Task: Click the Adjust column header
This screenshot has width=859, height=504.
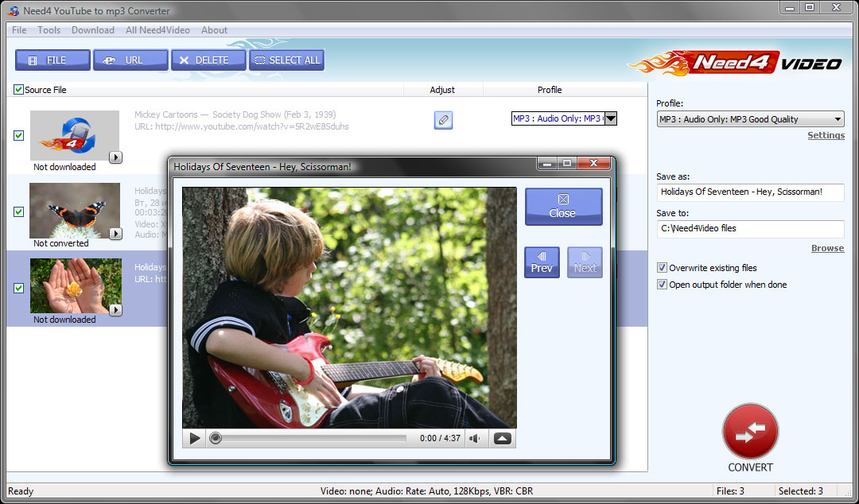Action: tap(442, 90)
